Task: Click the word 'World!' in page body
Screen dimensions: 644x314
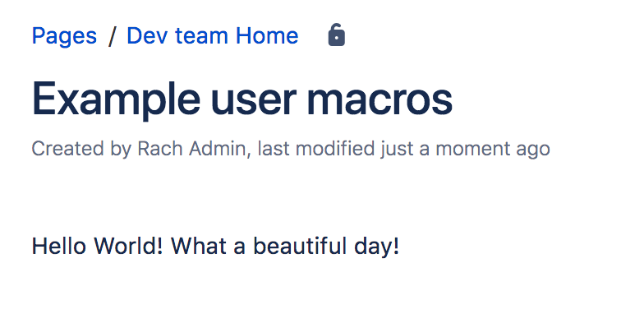Action: [128, 247]
